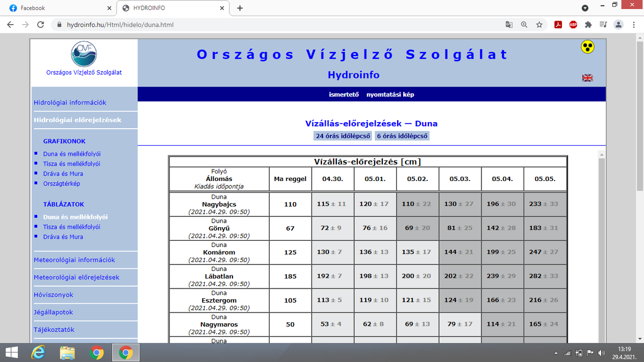This screenshot has width=644, height=362.
Task: Open Tisza és mellékfolyói under TÁBLÁZATOK
Action: pos(72,227)
